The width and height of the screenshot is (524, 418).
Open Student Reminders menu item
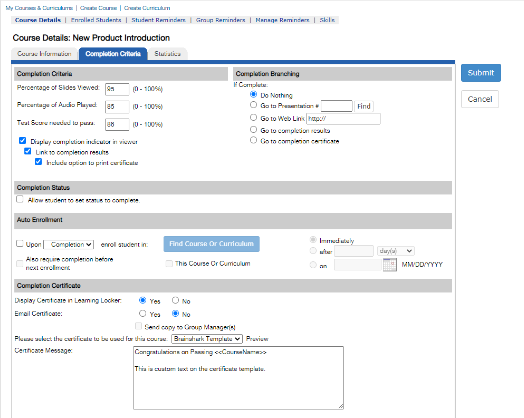click(x=158, y=20)
